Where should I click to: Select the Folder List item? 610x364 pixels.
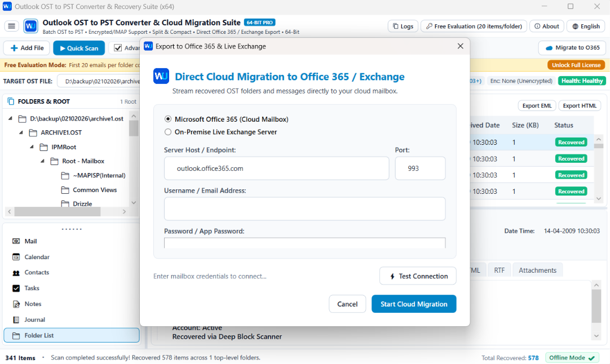click(72, 335)
